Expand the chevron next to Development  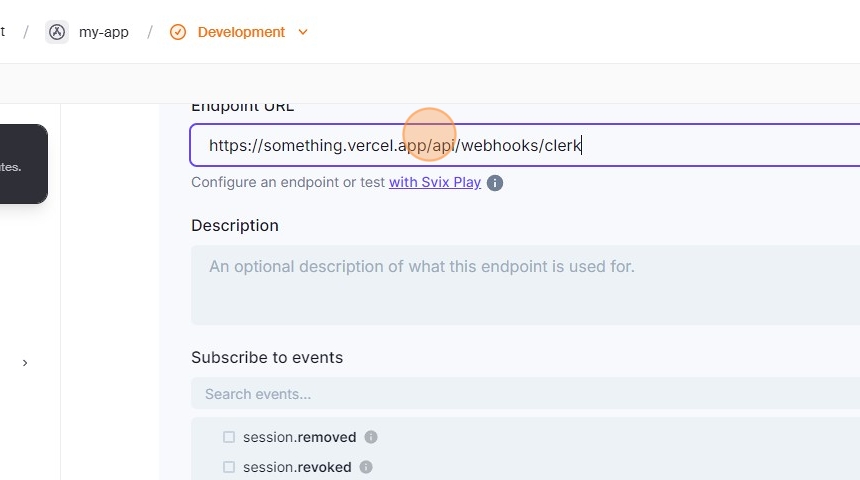click(303, 32)
